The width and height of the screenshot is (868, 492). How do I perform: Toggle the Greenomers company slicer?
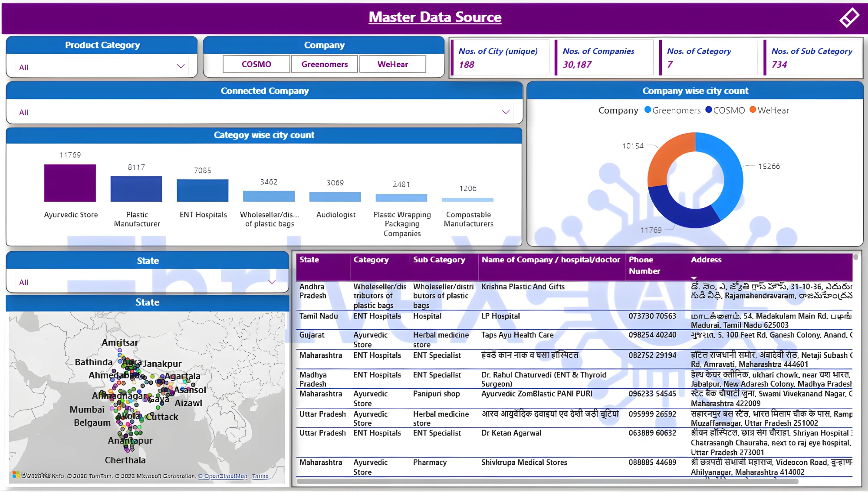tap(324, 64)
